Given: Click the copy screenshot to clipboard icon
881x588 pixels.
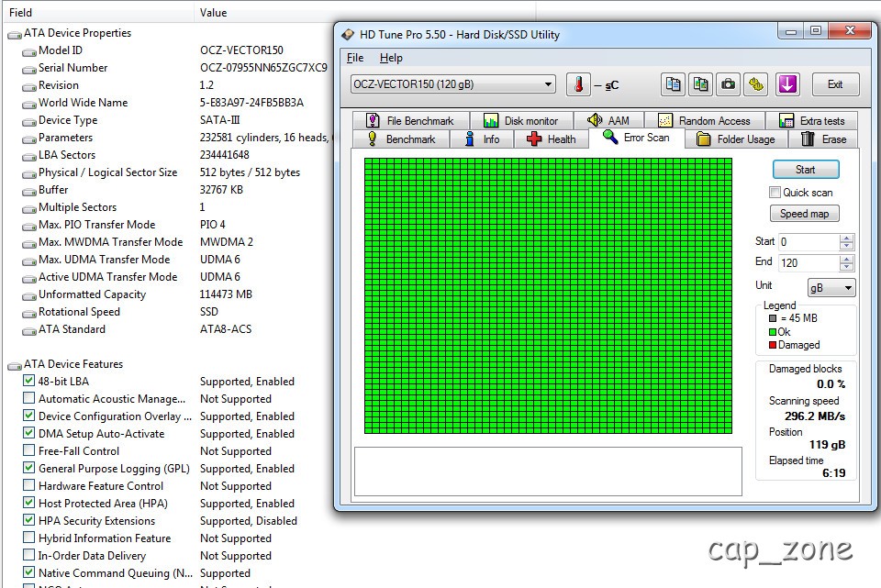Looking at the screenshot, I should pyautogui.click(x=700, y=84).
